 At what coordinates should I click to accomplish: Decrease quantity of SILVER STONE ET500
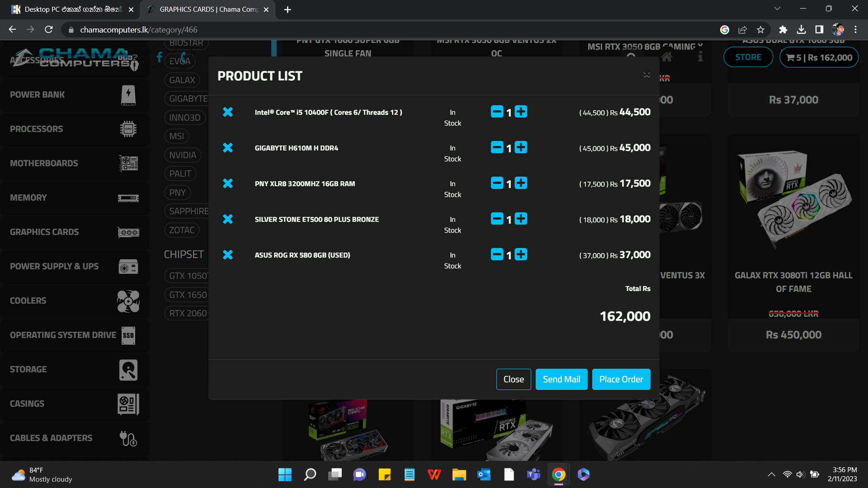click(x=497, y=219)
